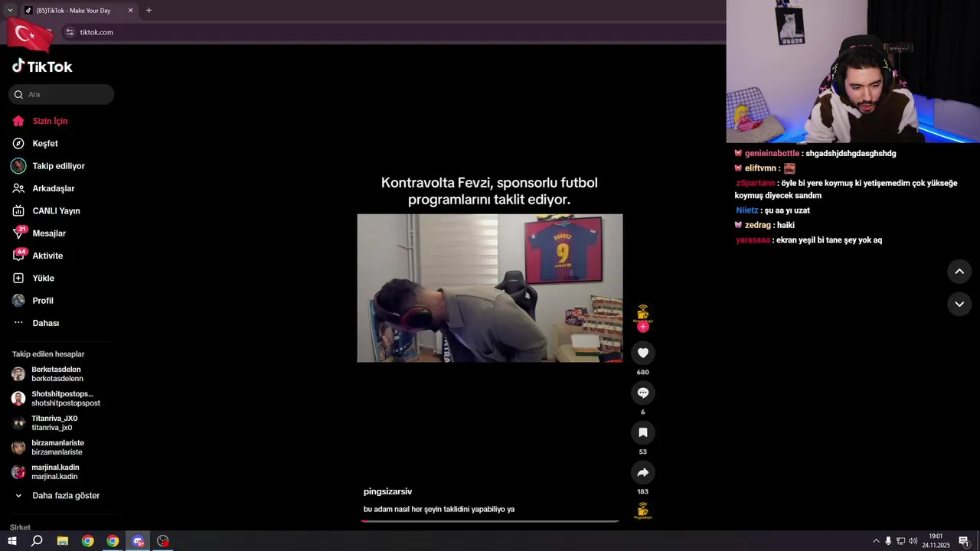Click the TikTok logo in the sidebar
This screenshot has width=980, height=551.
coord(42,67)
